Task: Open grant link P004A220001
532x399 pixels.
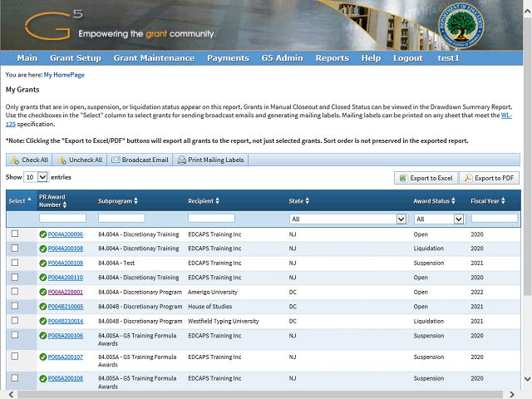Action: click(x=65, y=293)
